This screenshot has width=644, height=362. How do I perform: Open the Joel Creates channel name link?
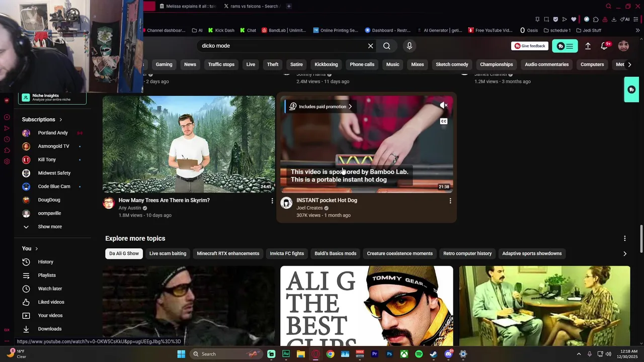tap(309, 208)
